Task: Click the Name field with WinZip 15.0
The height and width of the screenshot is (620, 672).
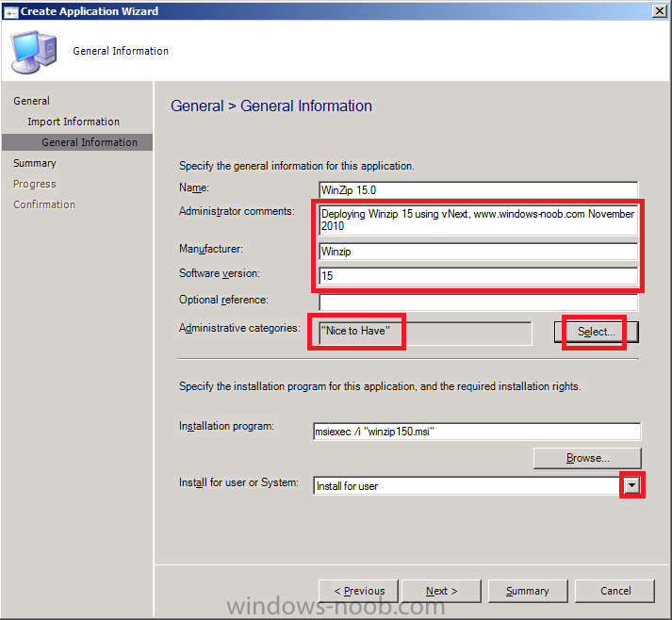Action: pyautogui.click(x=478, y=189)
